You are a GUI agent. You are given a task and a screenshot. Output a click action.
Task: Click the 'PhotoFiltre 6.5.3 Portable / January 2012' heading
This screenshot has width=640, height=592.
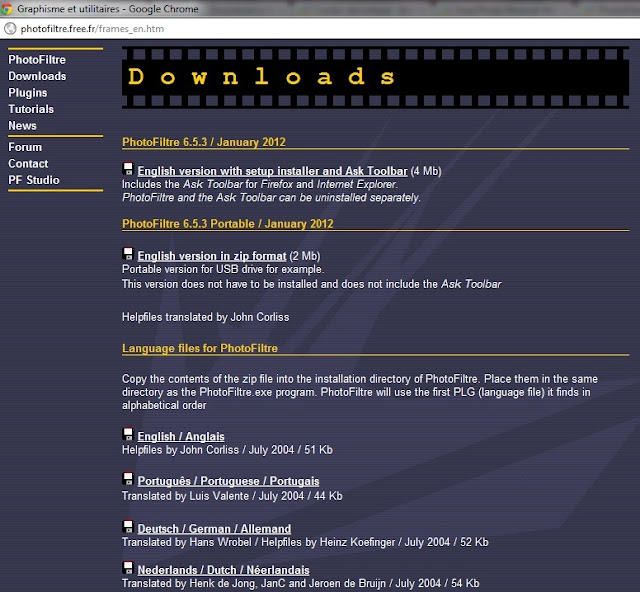(228, 224)
